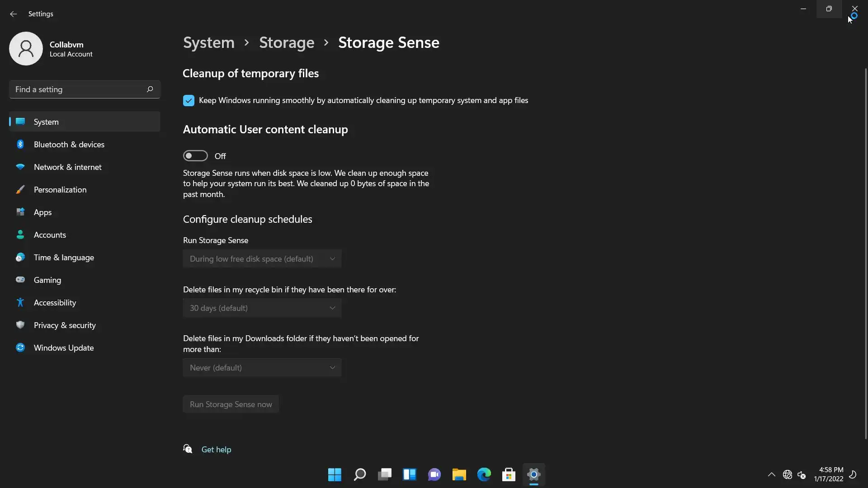
Task: Open Windows Update in the sidebar
Action: coord(63,348)
